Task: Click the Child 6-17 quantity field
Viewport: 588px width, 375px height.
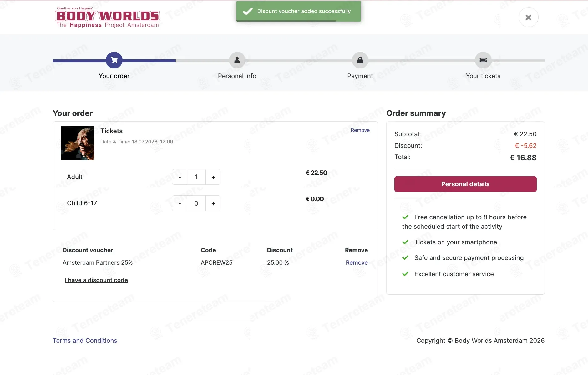Action: tap(196, 203)
